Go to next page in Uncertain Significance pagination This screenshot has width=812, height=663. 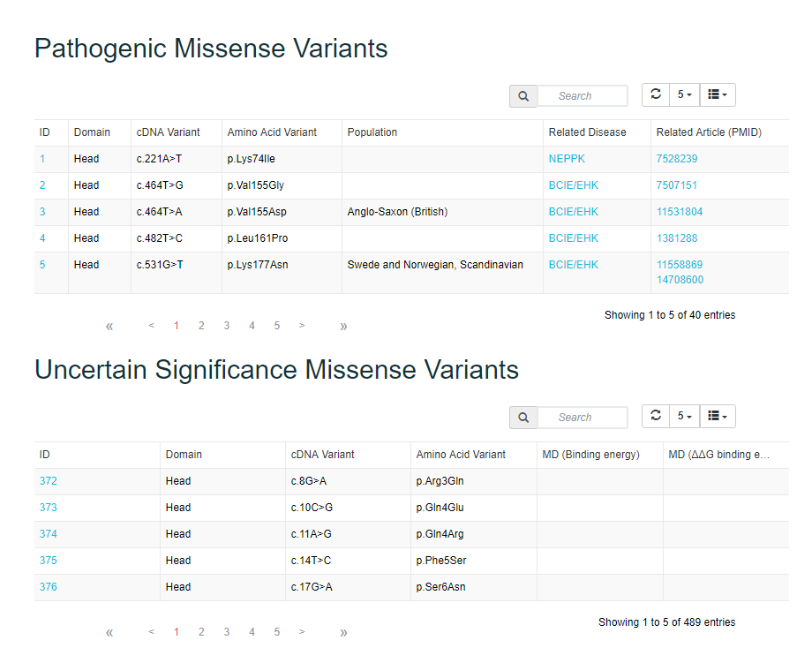click(x=302, y=632)
